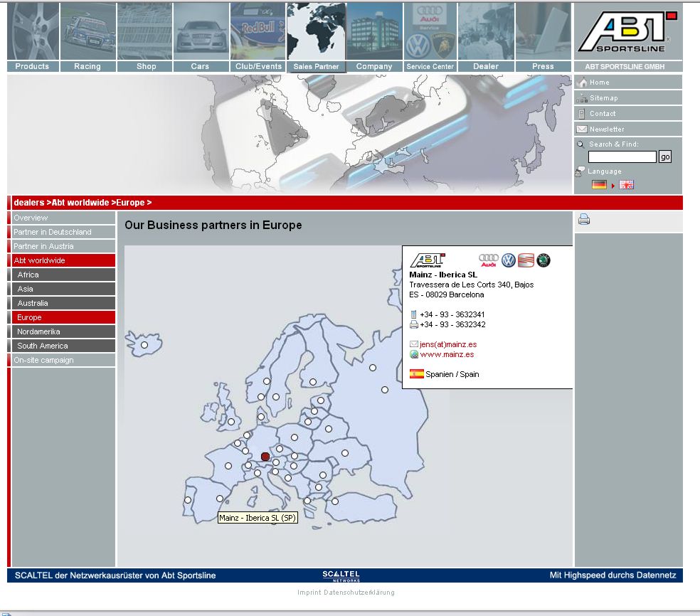Click the red dealers breadcrumb link
Image resolution: width=700 pixels, height=616 pixels.
pyautogui.click(x=29, y=203)
